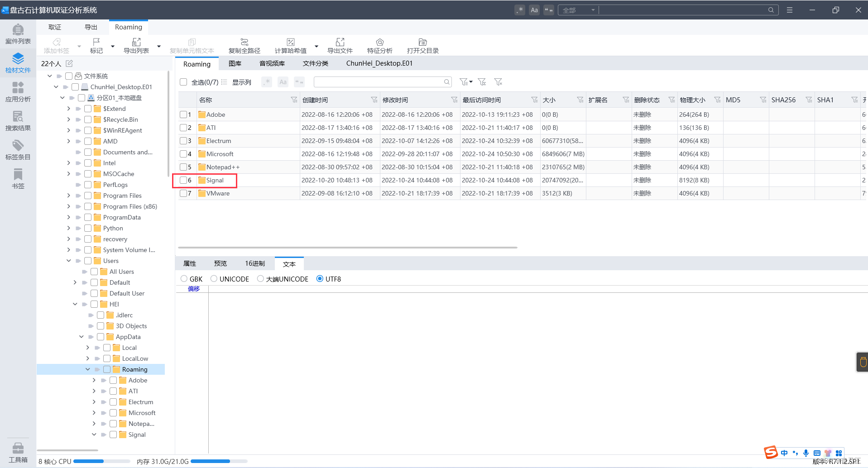The image size is (868, 468).
Task: Click the 显示列 column display list icon
Action: click(x=224, y=82)
